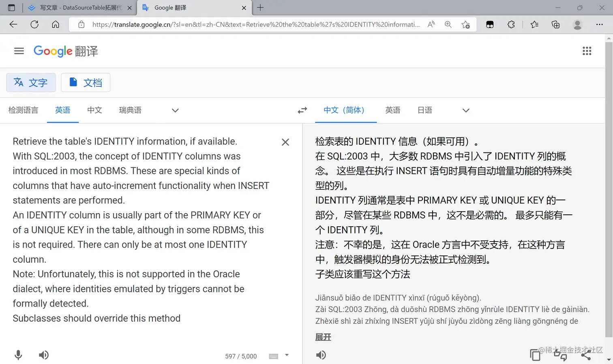The height and width of the screenshot is (364, 613).
Task: Select 中文（简体） as target language
Action: pos(346,110)
